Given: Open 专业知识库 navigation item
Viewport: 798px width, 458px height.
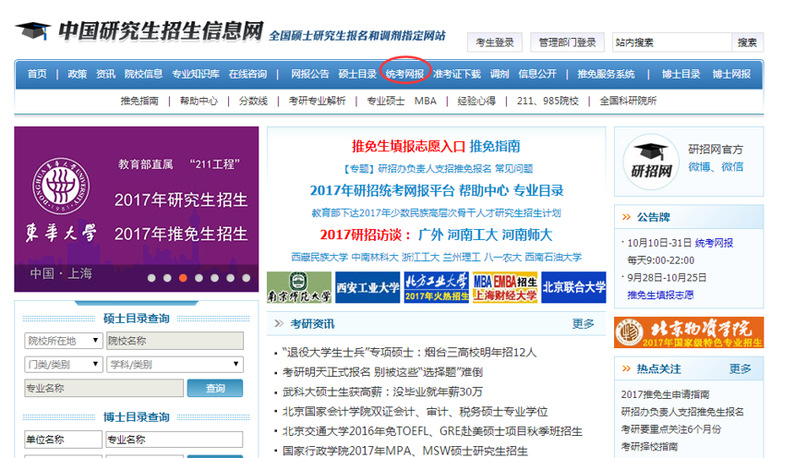Looking at the screenshot, I should click(195, 74).
